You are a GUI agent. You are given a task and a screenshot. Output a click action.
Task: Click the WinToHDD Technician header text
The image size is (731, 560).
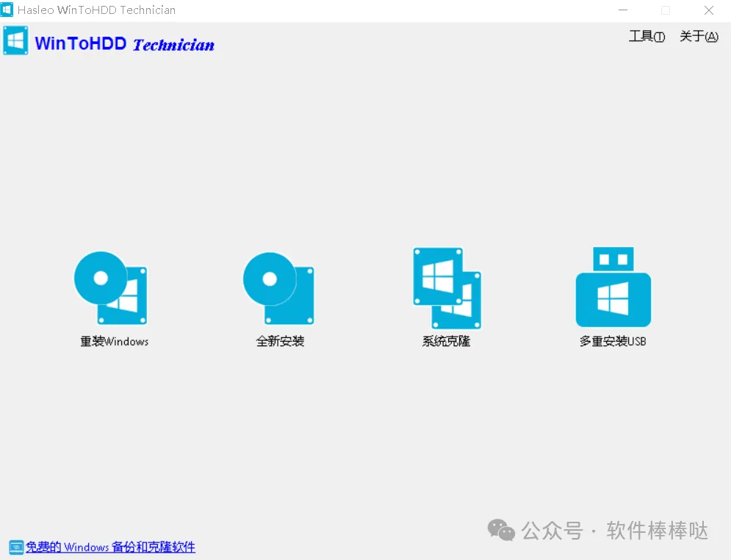[x=124, y=44]
